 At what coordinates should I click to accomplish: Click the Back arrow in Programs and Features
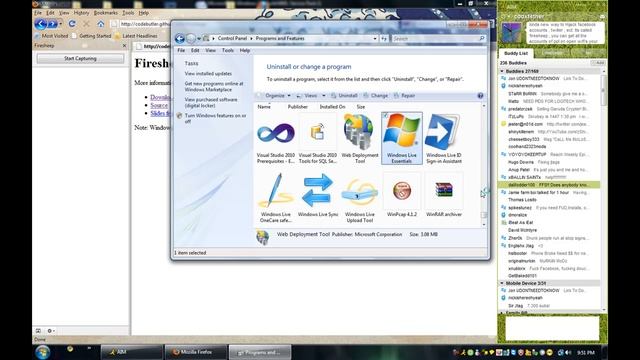click(180, 38)
